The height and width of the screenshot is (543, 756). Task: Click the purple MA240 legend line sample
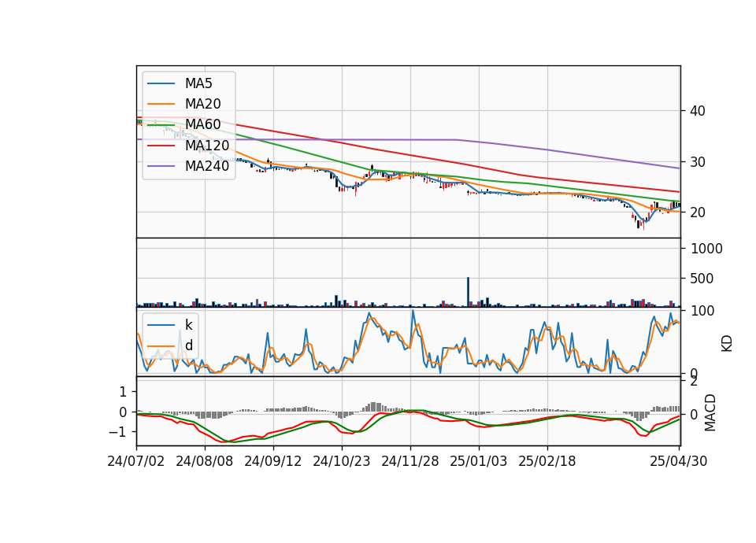[x=161, y=166]
